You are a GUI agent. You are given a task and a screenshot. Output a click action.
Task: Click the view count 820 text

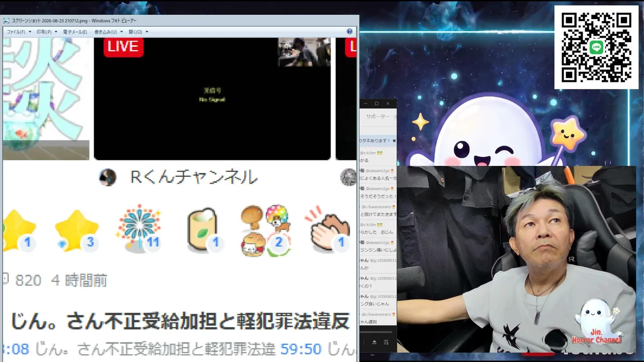pos(28,280)
